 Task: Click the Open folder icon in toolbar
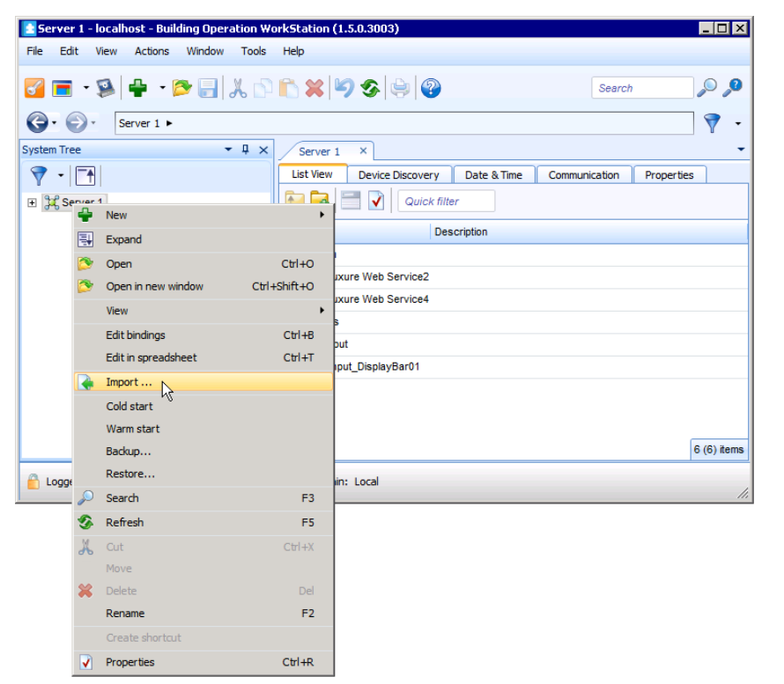182,88
